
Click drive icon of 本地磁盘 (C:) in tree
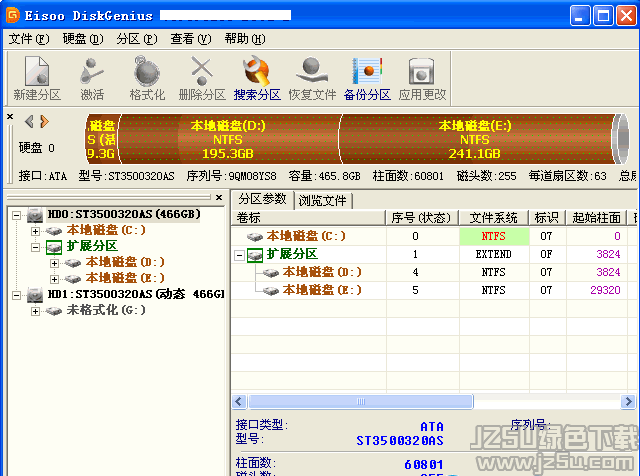[x=53, y=231]
